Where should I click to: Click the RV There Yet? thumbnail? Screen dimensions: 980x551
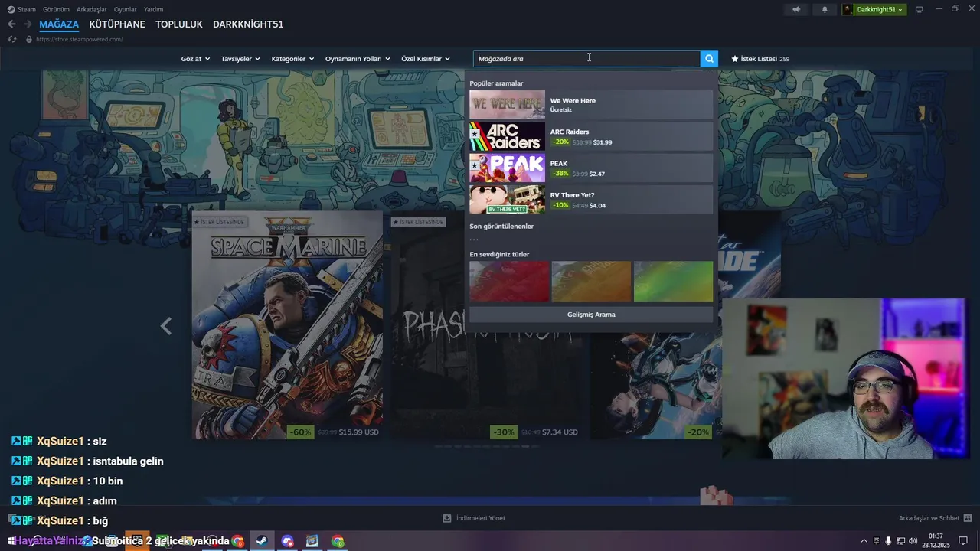coord(507,200)
